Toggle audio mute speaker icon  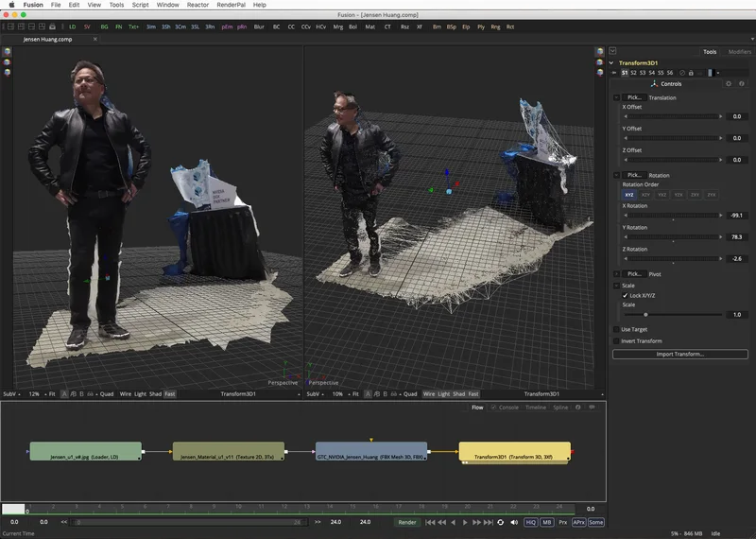[514, 522]
